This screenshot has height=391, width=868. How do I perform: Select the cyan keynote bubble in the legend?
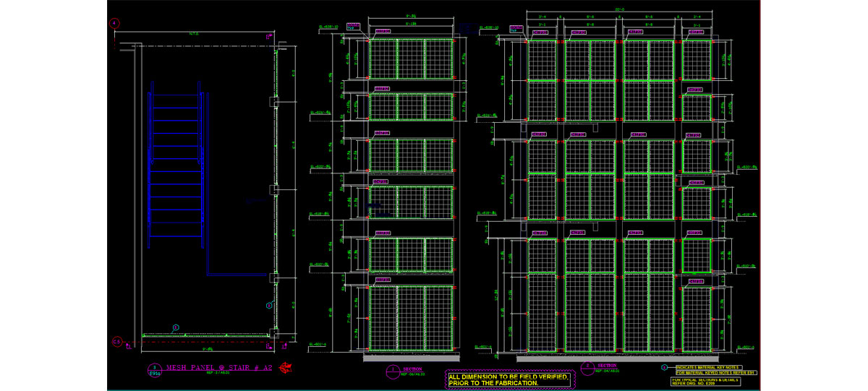click(665, 368)
